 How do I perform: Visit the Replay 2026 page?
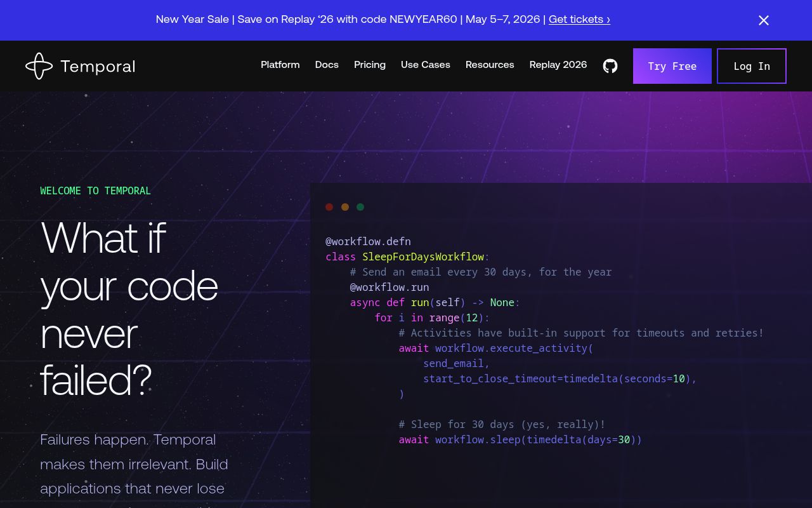pos(558,65)
